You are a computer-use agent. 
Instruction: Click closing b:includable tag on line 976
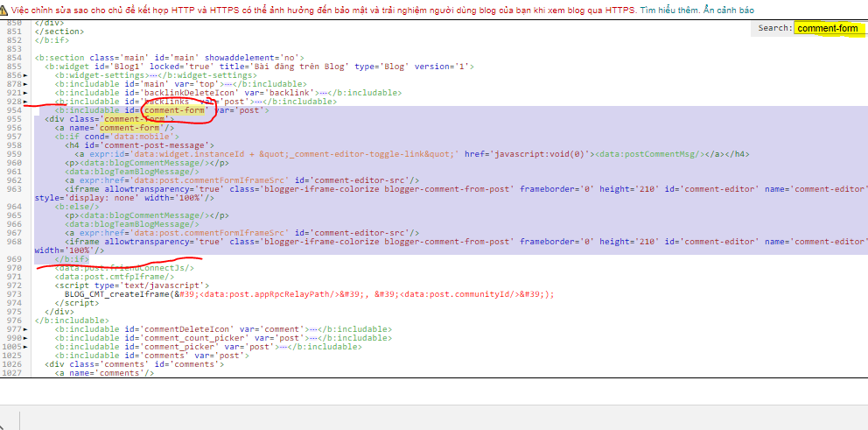[72, 321]
